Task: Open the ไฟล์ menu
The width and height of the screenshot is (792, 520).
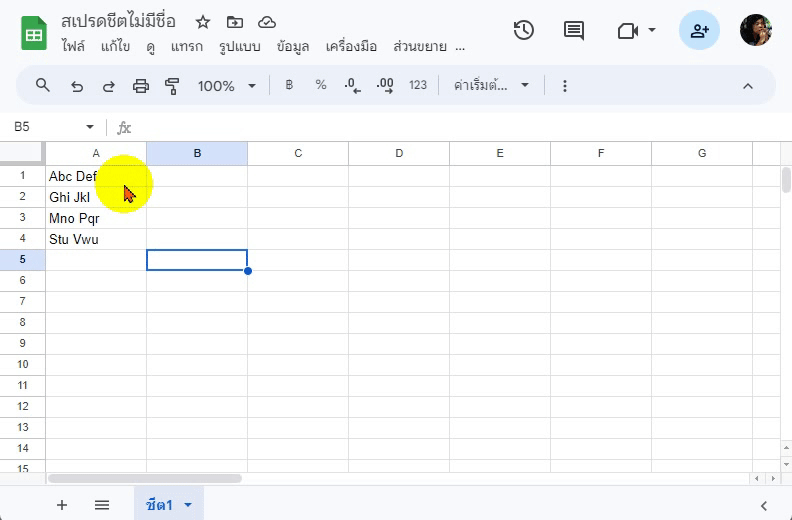Action: (73, 46)
